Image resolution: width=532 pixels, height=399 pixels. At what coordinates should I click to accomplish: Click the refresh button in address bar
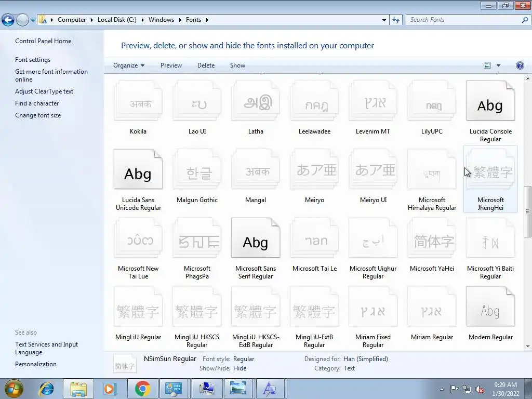click(x=395, y=20)
